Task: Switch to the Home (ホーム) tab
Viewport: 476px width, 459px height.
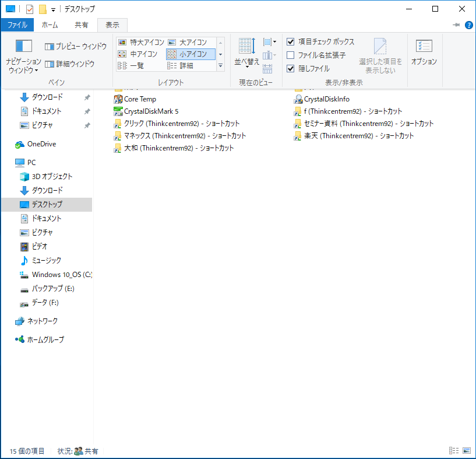Action: tap(50, 25)
